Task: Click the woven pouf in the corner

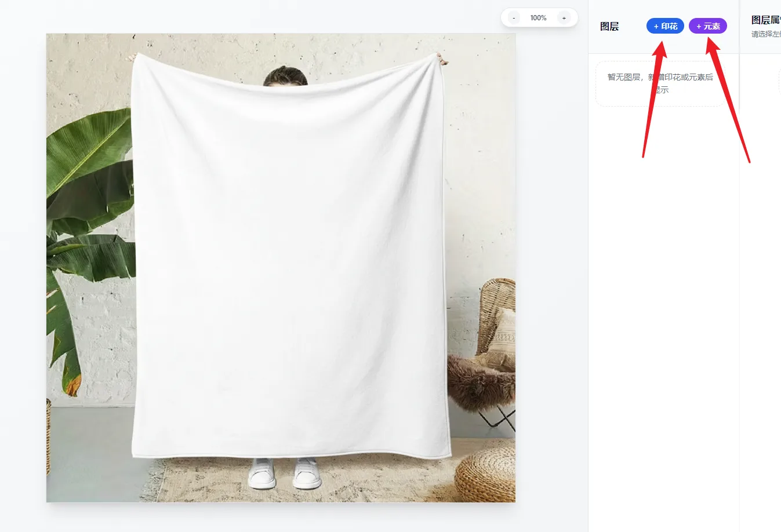Action: [x=486, y=474]
